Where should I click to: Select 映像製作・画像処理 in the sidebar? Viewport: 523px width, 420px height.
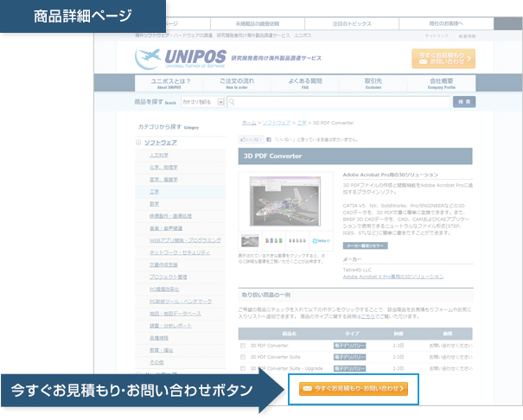pos(170,216)
